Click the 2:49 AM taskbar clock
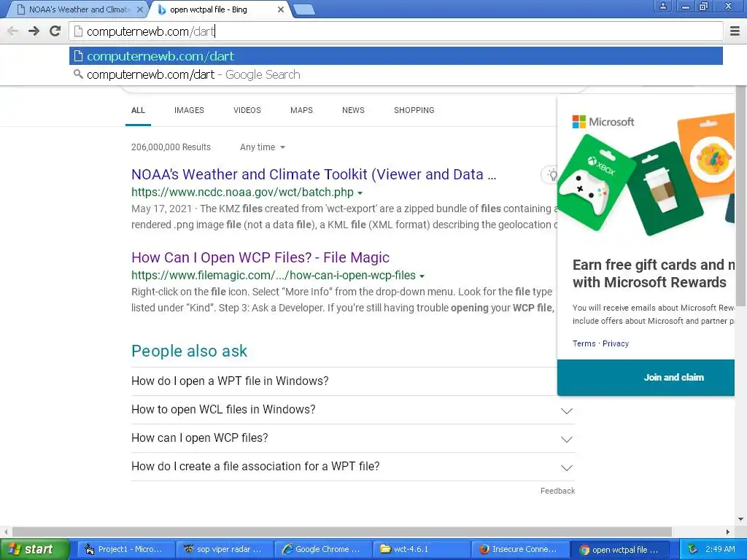The width and height of the screenshot is (747, 560). 720,550
